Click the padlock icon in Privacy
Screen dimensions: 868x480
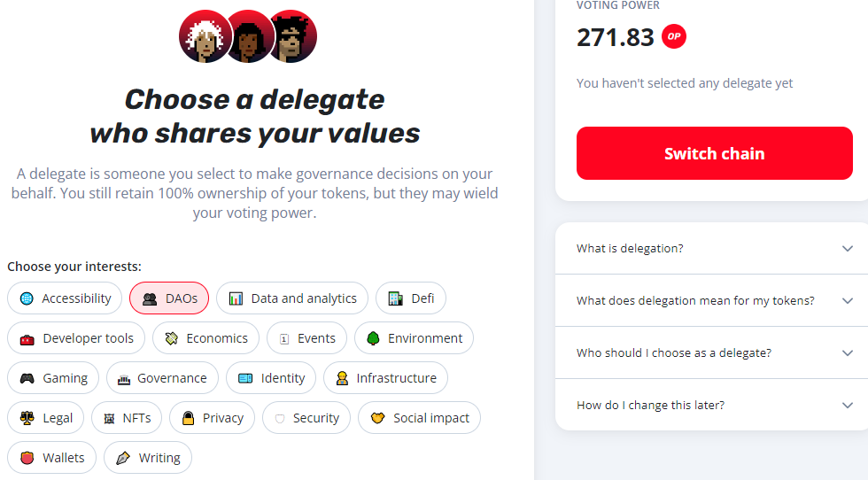tap(188, 418)
